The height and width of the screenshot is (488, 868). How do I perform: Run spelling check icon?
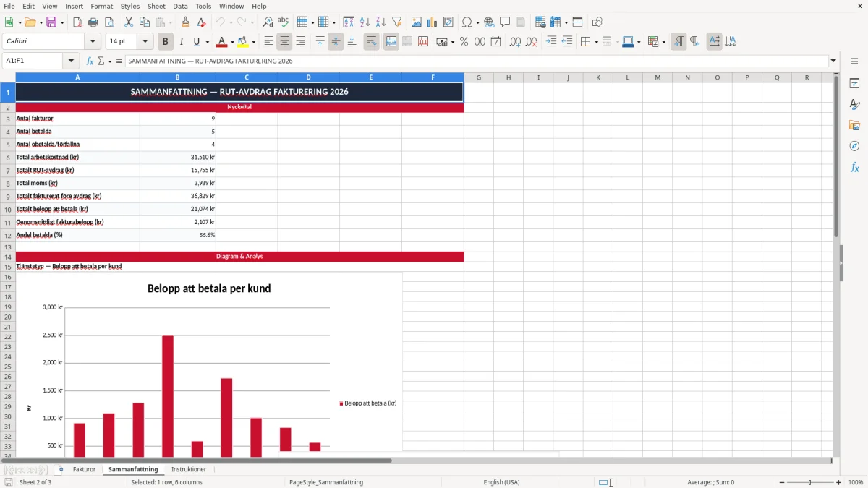tap(284, 22)
